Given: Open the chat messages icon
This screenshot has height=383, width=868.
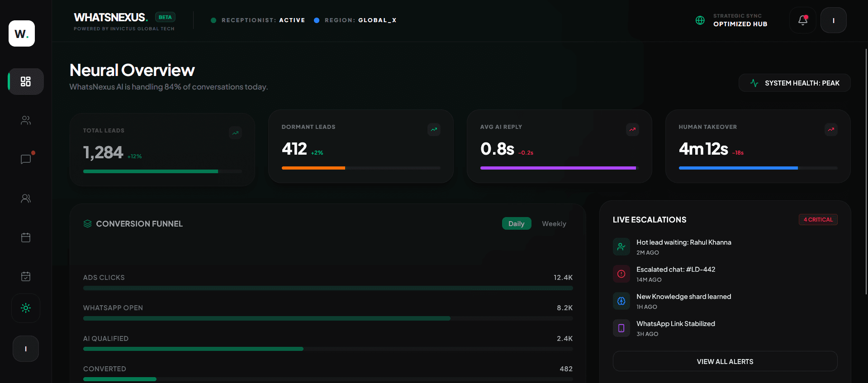Looking at the screenshot, I should (x=26, y=159).
